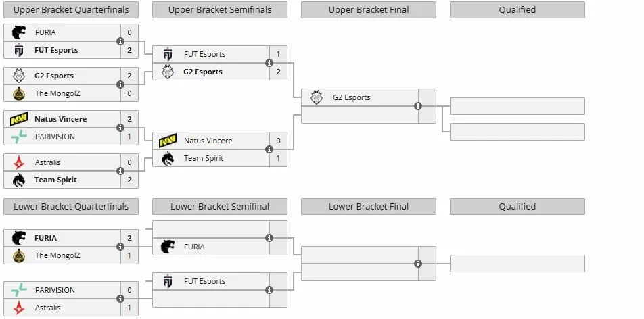Open info for FUT Esports vs G2 semifinal
644x319 pixels.
[269, 63]
